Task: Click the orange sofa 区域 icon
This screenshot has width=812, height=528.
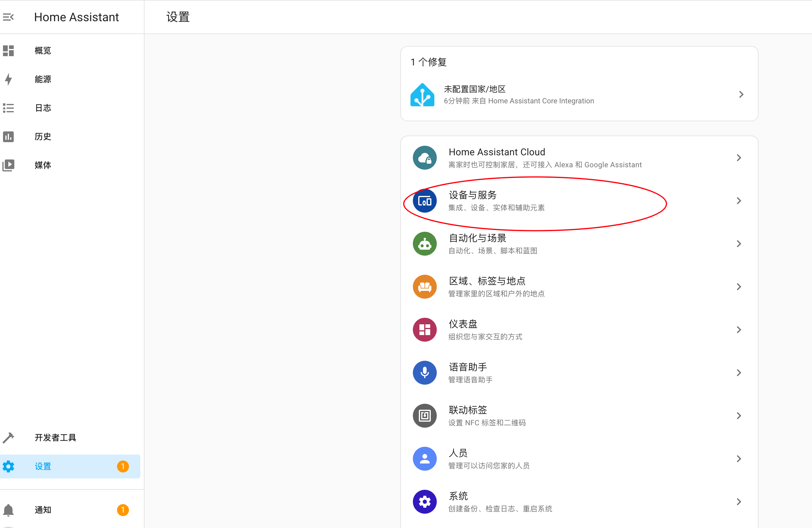Action: tap(425, 287)
